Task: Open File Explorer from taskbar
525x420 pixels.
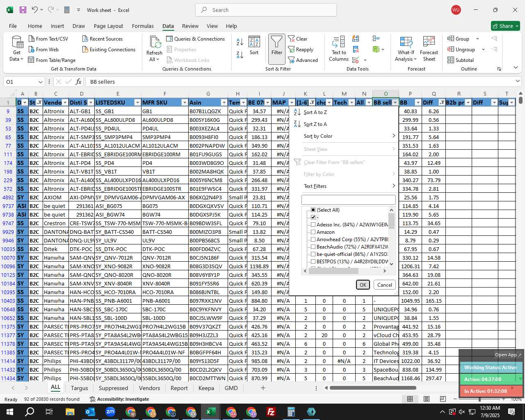Action: tap(70, 412)
